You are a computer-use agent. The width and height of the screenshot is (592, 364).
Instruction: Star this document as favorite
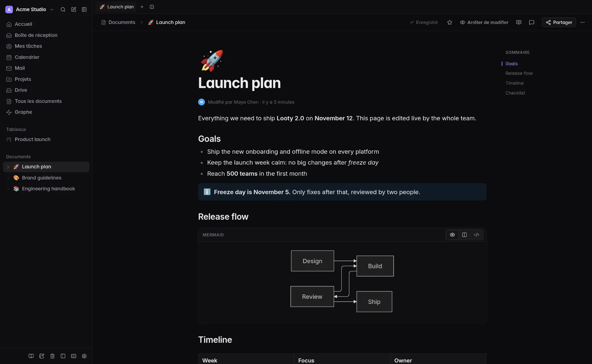(x=450, y=22)
